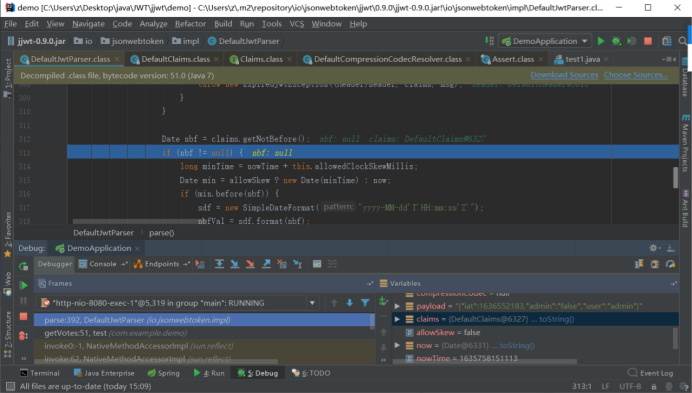Expand more debug sidebar actions chevron
The width and height of the screenshot is (692, 393).
24,358
